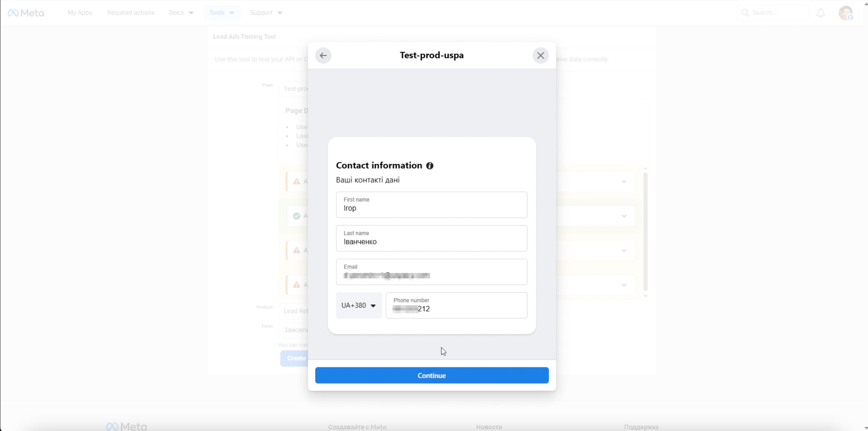Screen dimensions: 868x431
Task: Click the 'Ваші контакті дані' subtitle text
Action: [x=368, y=180]
